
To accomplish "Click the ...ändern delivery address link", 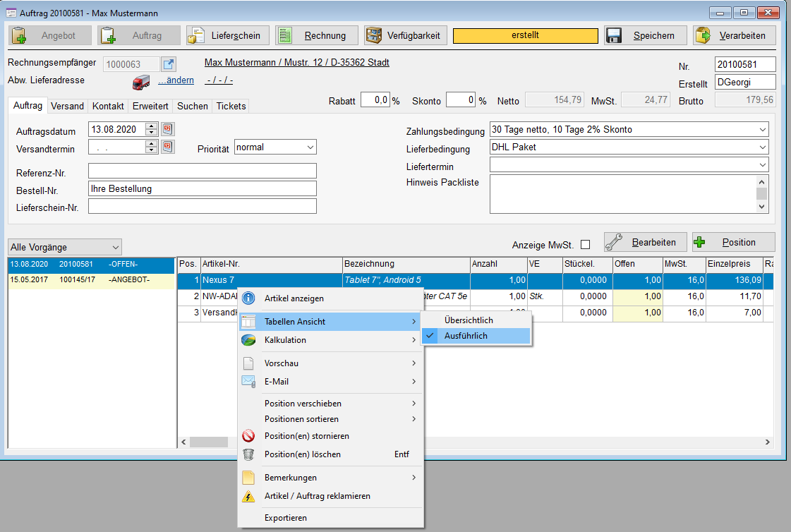I will click(x=176, y=80).
